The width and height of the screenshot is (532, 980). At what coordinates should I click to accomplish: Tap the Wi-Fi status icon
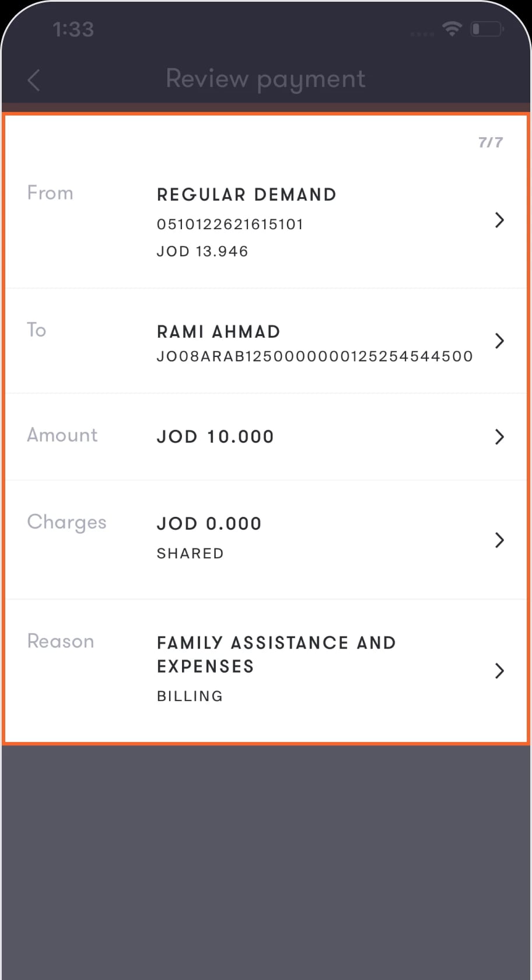click(452, 29)
